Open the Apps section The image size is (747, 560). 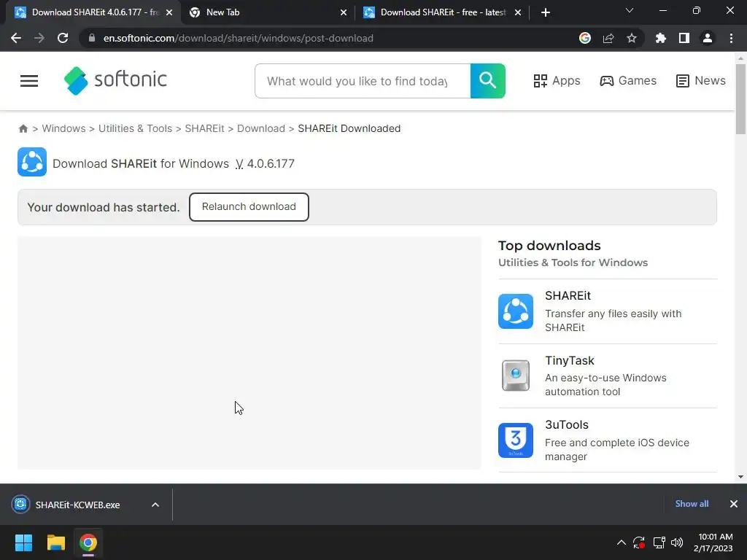[x=557, y=81]
